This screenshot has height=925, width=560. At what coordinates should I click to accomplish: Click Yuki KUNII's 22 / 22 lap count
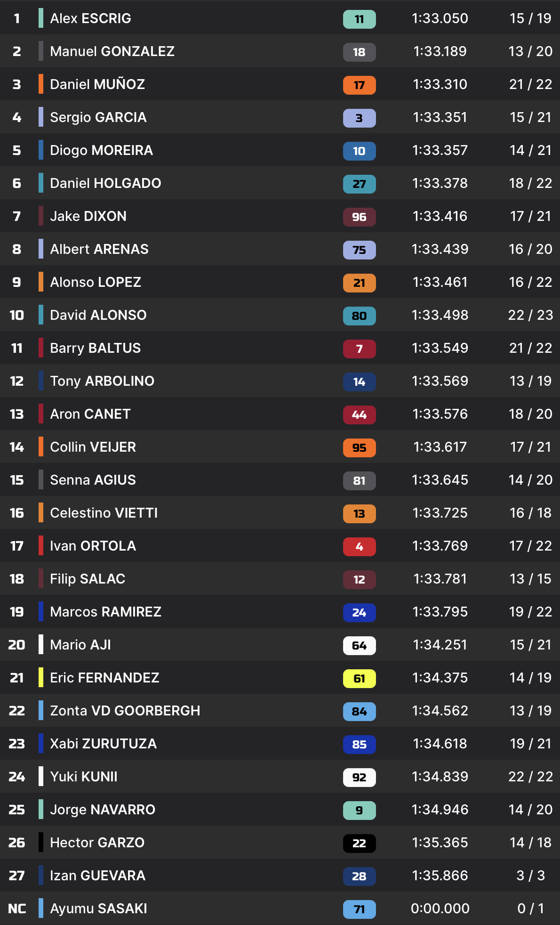click(x=530, y=777)
